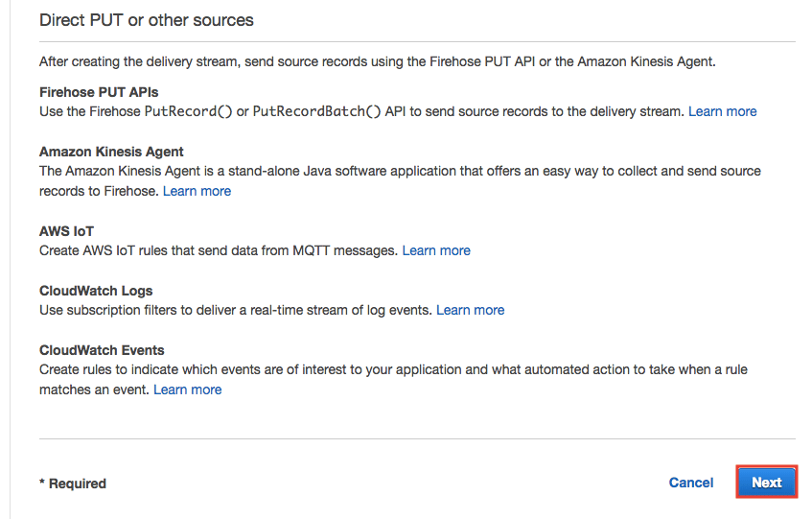Open Learn more for Firehose PUT APIs
This screenshot has width=812, height=519.
coord(722,111)
